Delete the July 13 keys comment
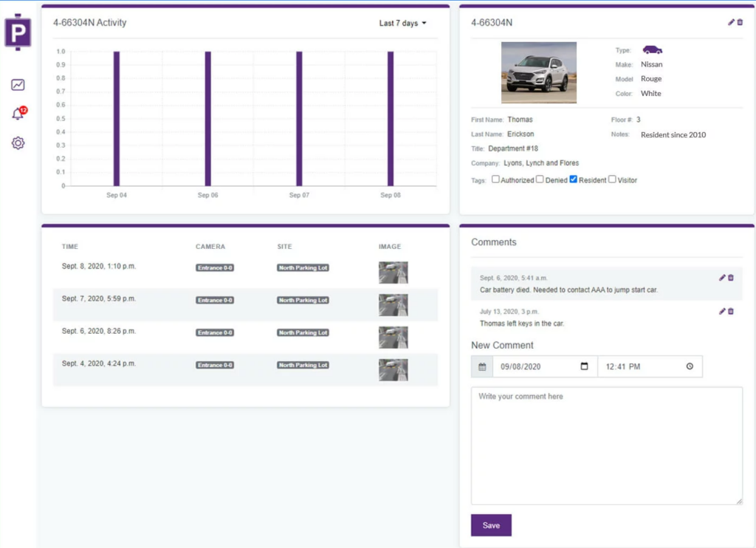The height and width of the screenshot is (548, 756). [731, 311]
